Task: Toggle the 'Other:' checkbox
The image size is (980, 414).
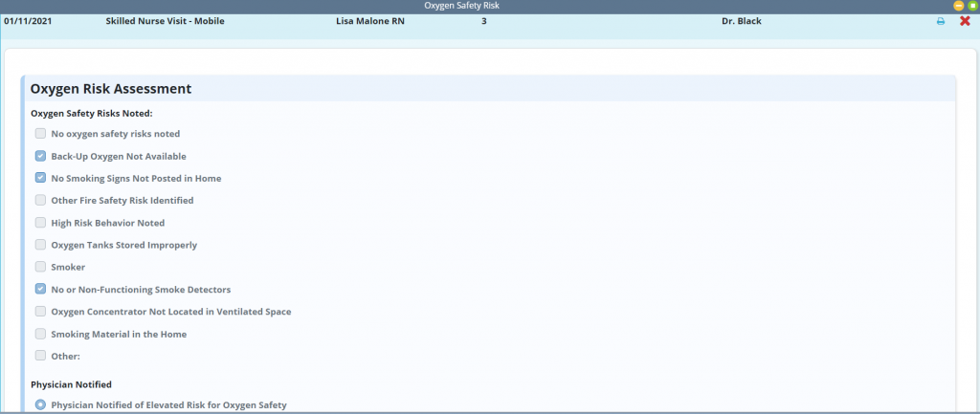Action: (40, 356)
